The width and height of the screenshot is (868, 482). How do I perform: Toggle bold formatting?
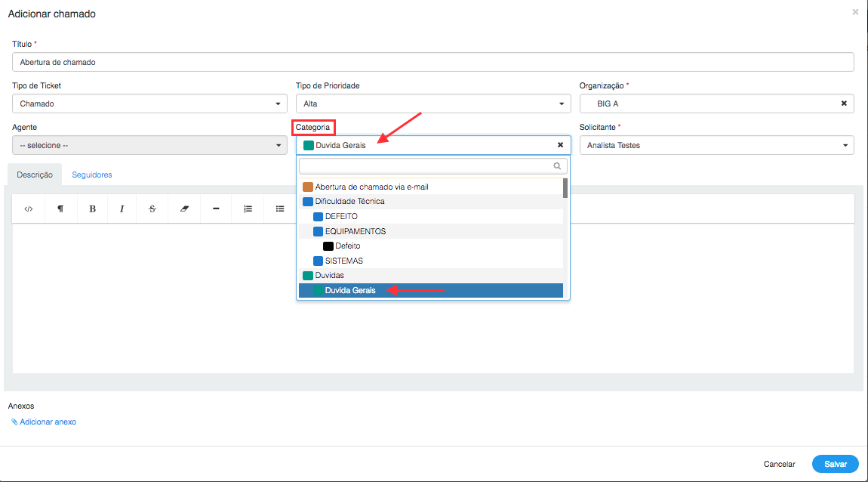[92, 209]
